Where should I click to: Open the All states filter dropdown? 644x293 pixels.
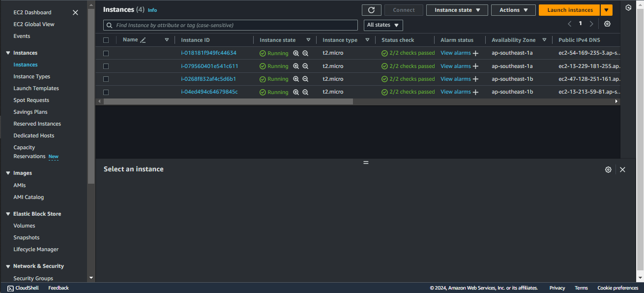click(x=383, y=25)
